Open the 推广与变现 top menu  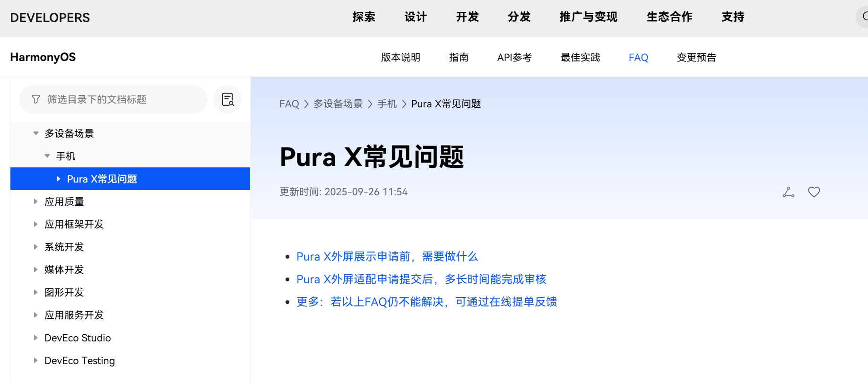coord(589,17)
